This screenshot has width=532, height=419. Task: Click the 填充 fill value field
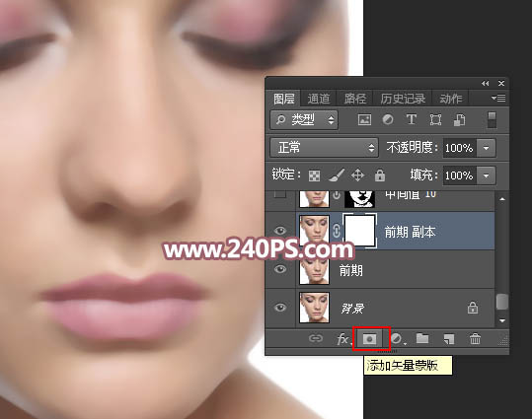tap(459, 175)
